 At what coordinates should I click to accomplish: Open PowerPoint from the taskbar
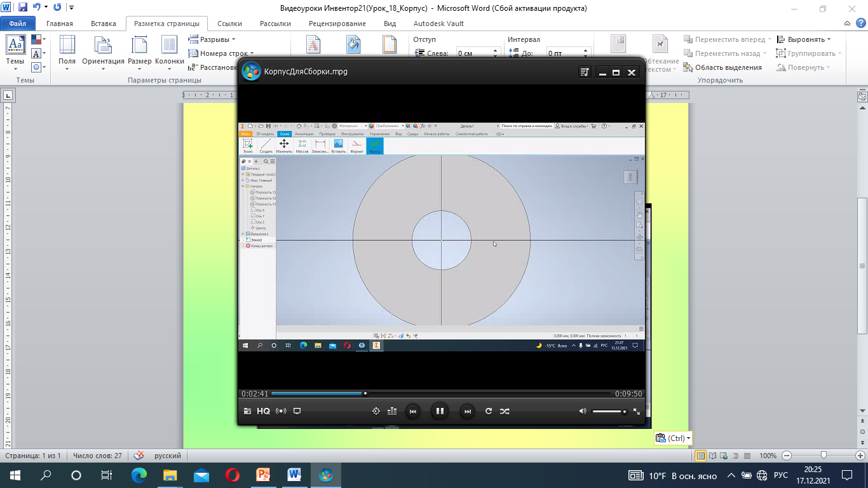tap(263, 475)
